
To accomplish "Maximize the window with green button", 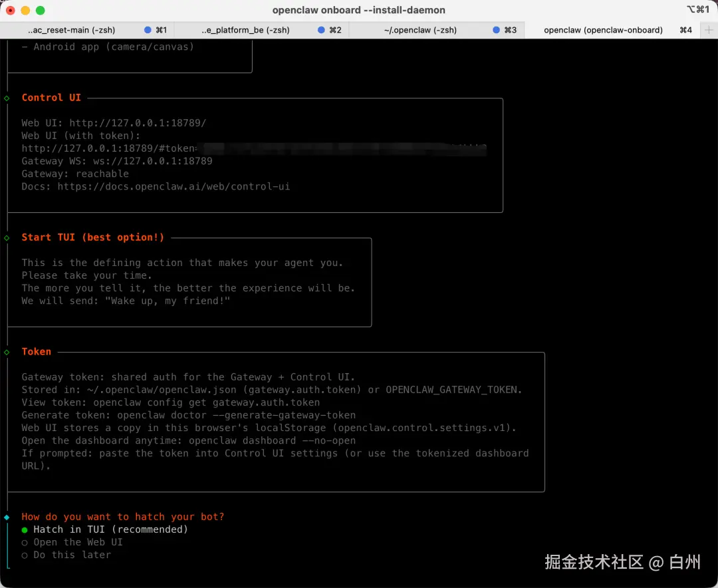I will click(41, 10).
